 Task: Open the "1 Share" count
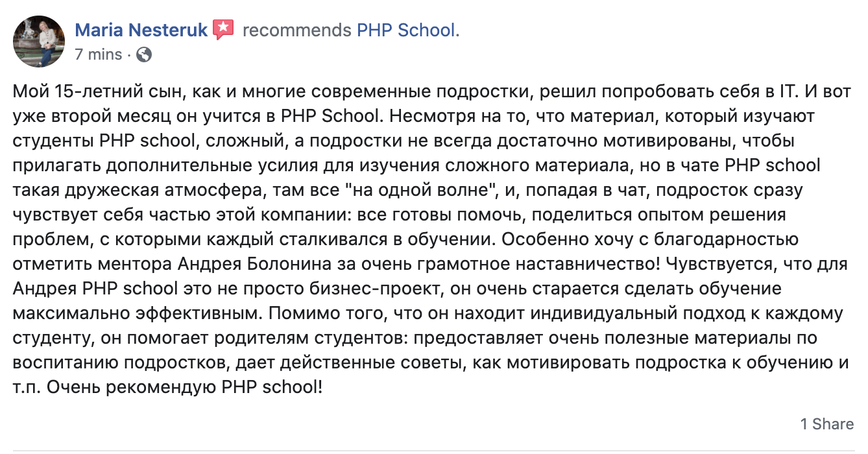click(x=826, y=424)
